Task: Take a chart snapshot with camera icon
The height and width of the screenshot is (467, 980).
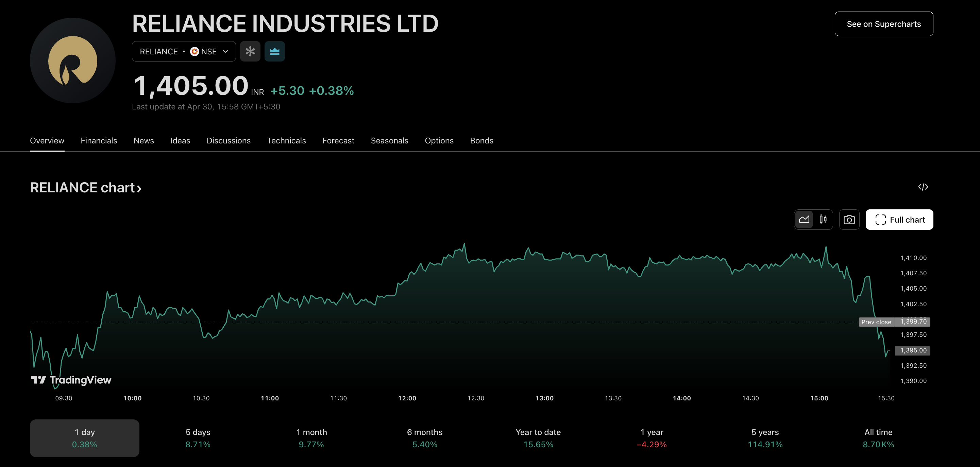Action: [x=849, y=220]
